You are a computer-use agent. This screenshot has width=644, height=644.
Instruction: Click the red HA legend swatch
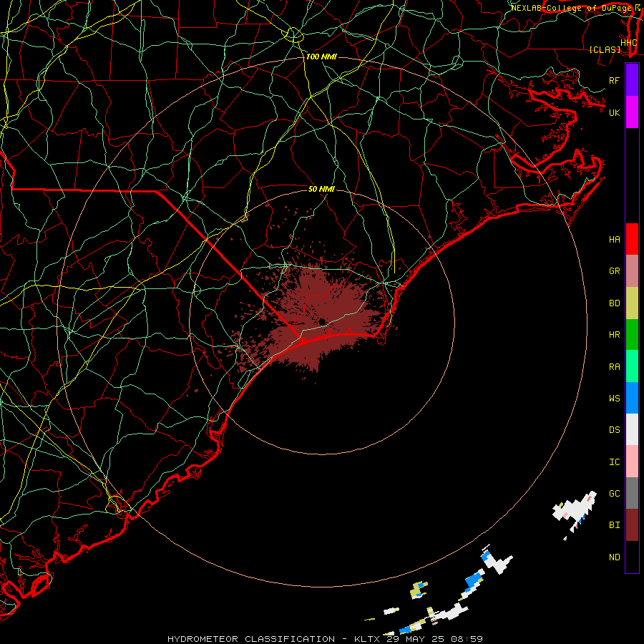632,239
